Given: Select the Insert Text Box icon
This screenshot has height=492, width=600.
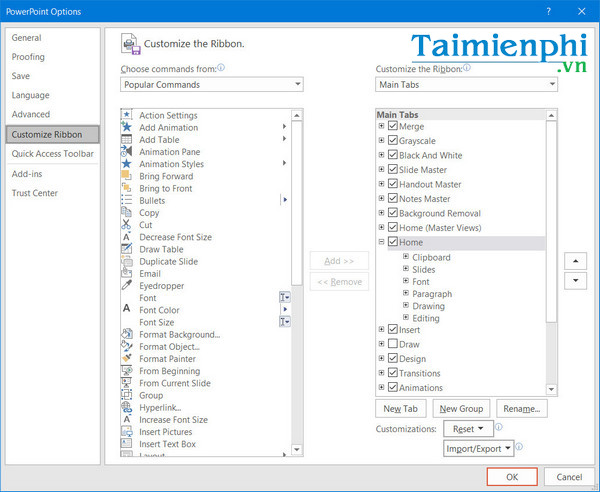Looking at the screenshot, I should (127, 444).
